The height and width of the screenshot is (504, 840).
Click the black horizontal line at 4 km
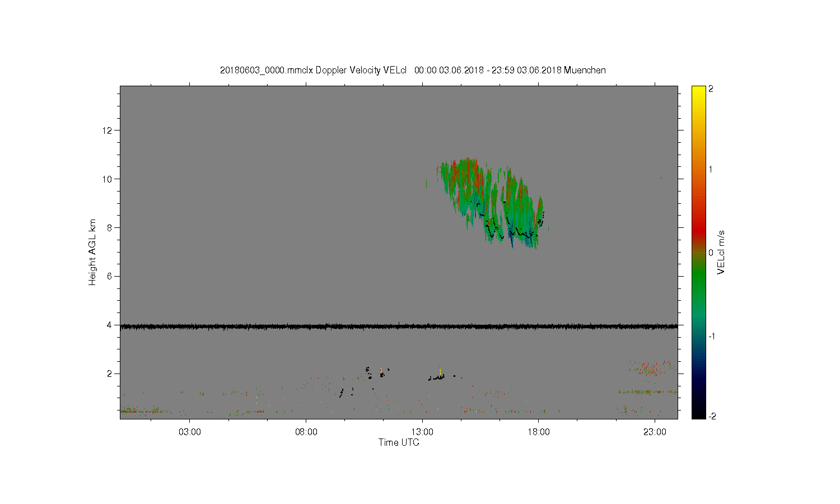pyautogui.click(x=399, y=326)
